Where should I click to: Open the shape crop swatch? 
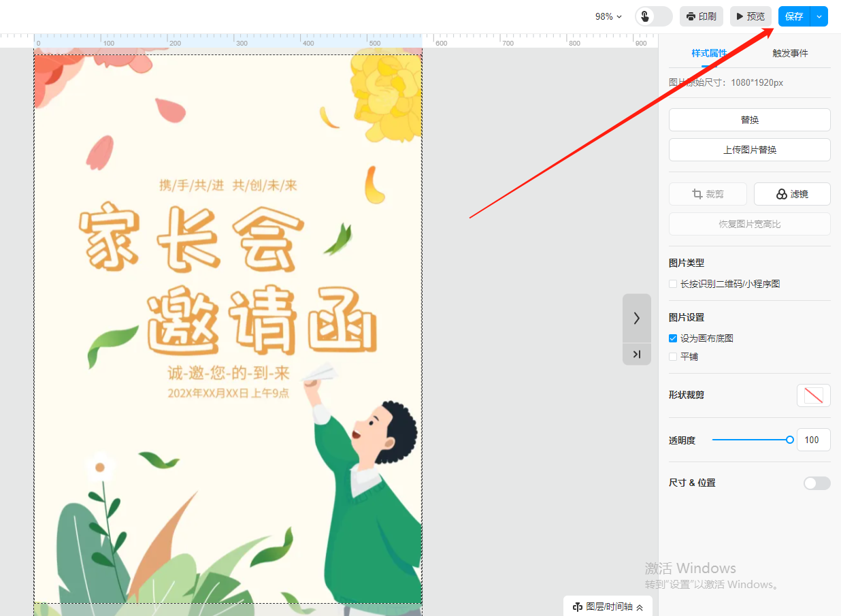tap(813, 395)
